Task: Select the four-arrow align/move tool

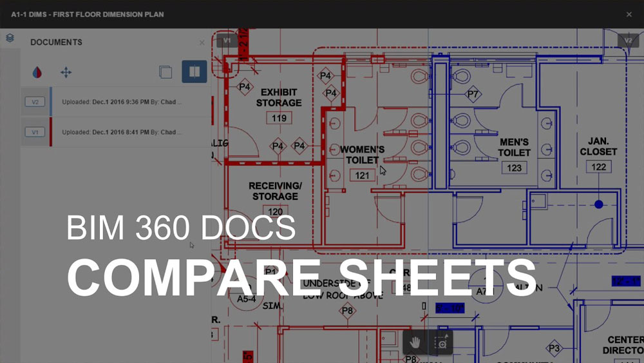Action: coord(66,72)
